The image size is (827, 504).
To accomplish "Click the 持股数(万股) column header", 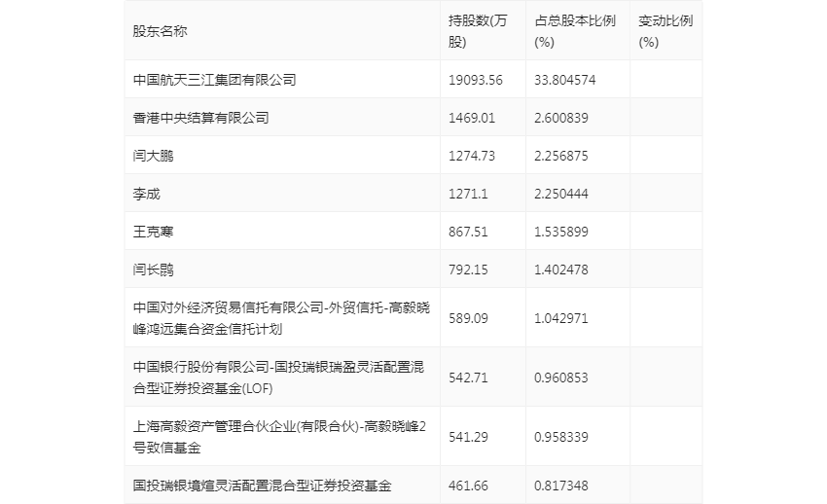I will pyautogui.click(x=478, y=31).
